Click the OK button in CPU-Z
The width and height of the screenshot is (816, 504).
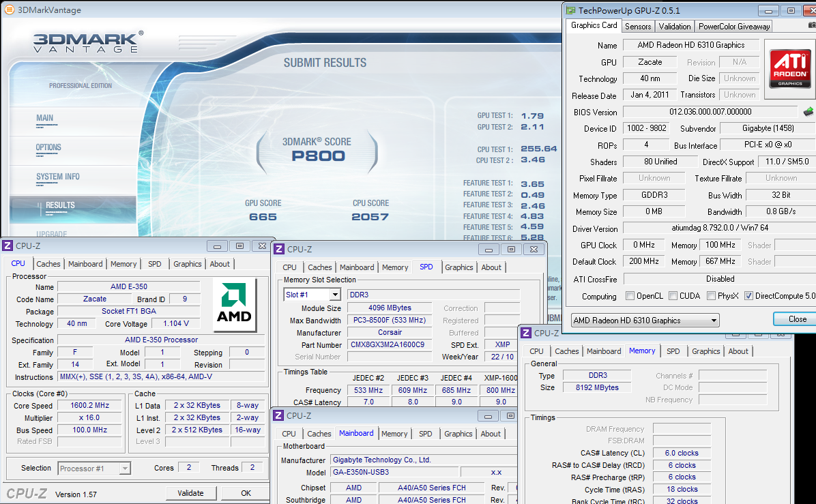coord(246,493)
